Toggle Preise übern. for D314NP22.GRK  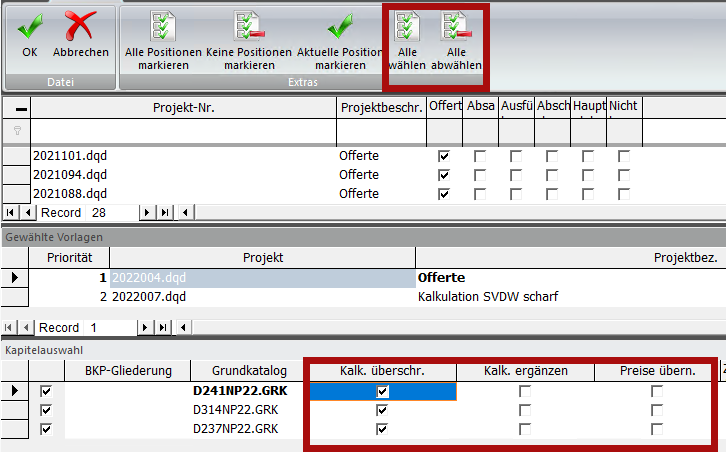pyautogui.click(x=656, y=411)
